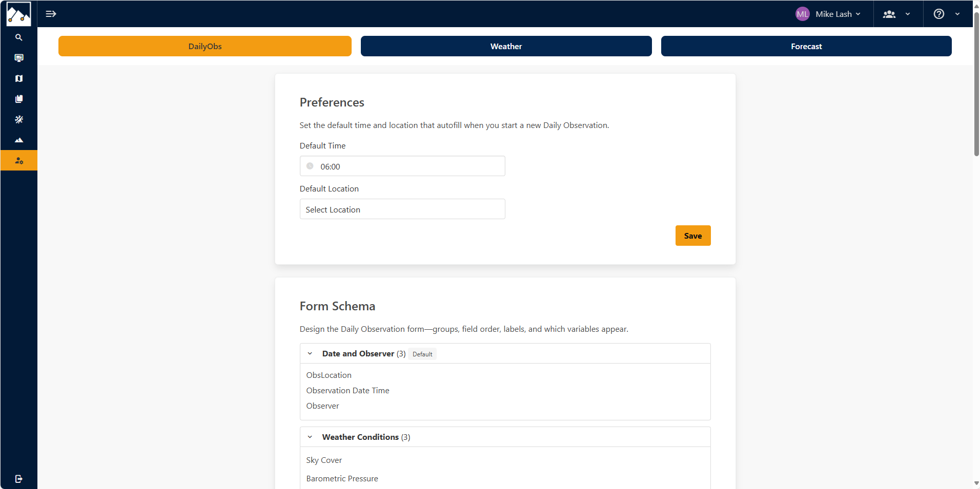980x489 pixels.
Task: Open the team group icon menu
Action: click(889, 14)
